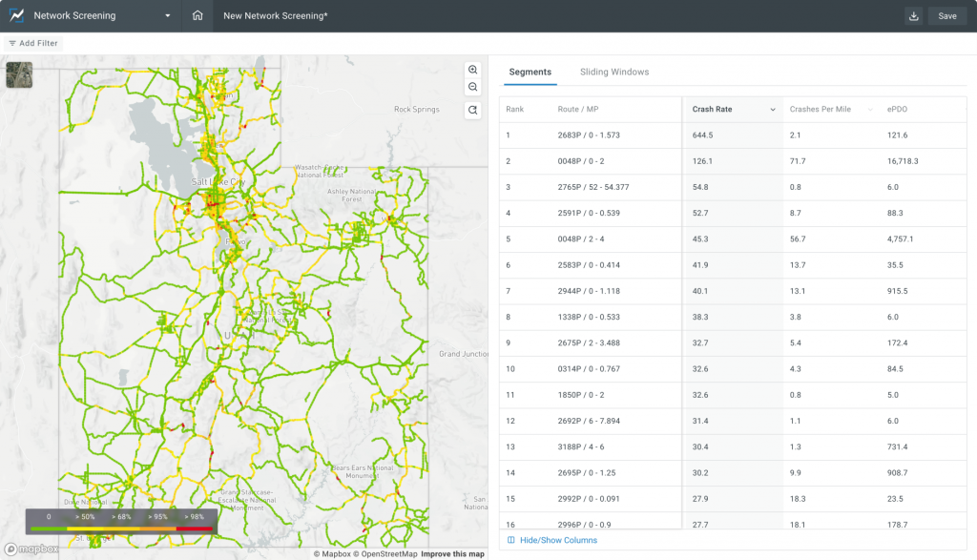Click the red >98% legend color band
This screenshot has height=560, width=977.
coord(195,528)
